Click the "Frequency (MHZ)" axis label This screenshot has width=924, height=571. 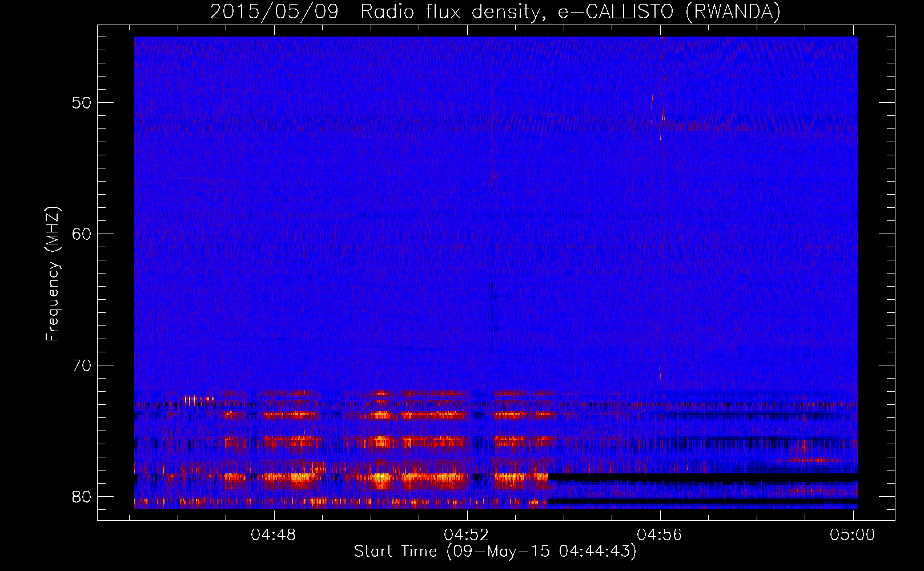pos(53,274)
